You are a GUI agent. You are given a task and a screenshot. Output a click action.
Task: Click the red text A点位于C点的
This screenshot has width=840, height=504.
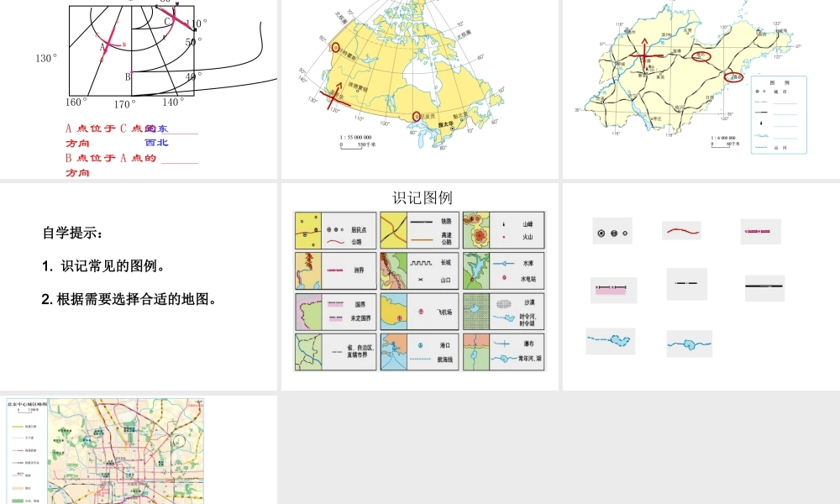110,128
